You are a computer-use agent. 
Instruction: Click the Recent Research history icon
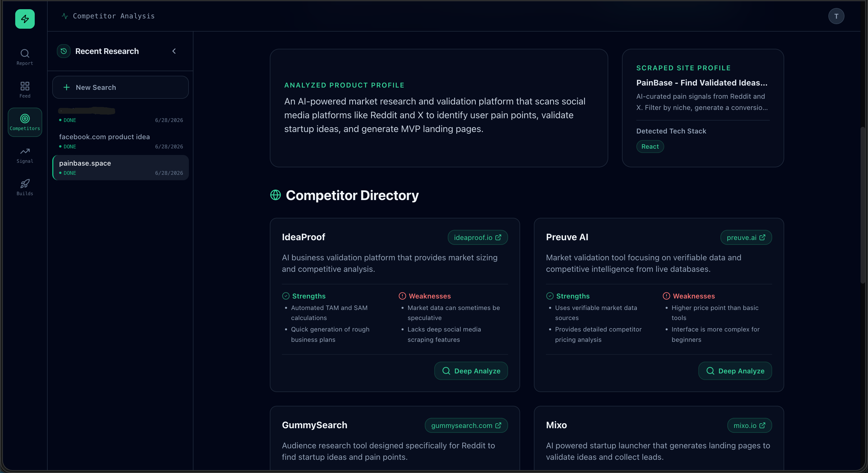64,51
